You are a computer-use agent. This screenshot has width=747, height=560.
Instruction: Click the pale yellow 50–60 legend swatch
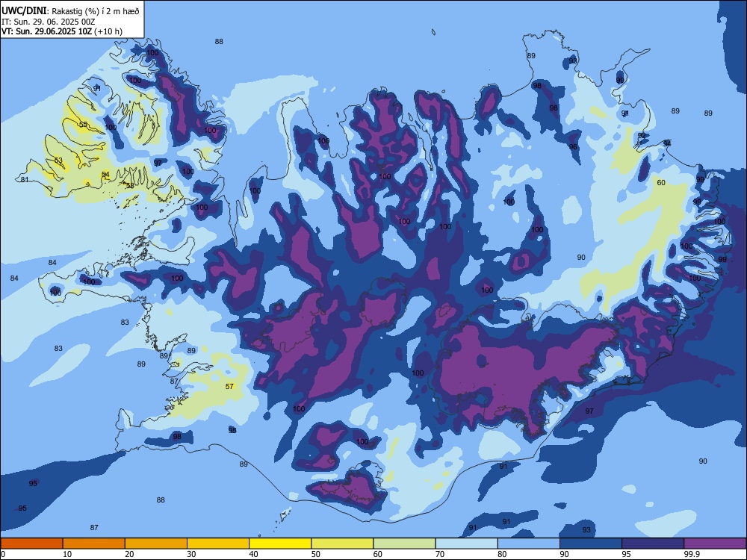(342, 544)
